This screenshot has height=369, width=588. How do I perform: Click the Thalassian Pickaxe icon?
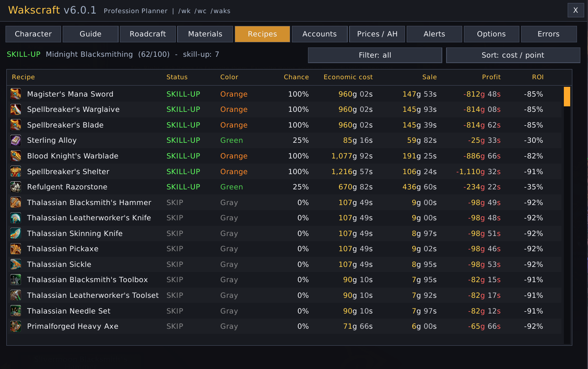click(16, 249)
